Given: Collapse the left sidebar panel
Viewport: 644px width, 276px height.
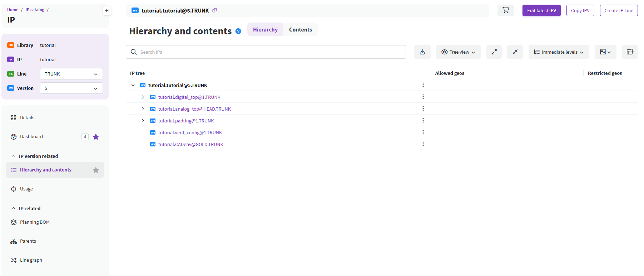Looking at the screenshot, I should point(107,11).
